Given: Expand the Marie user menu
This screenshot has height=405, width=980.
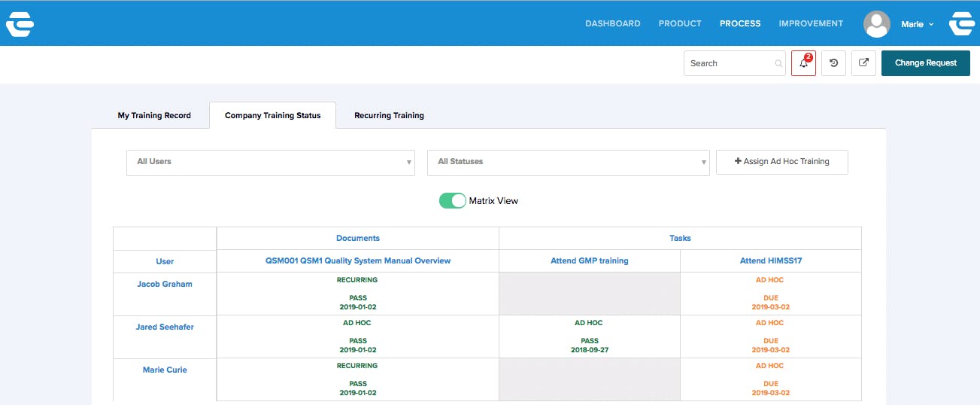Looking at the screenshot, I should click(918, 24).
